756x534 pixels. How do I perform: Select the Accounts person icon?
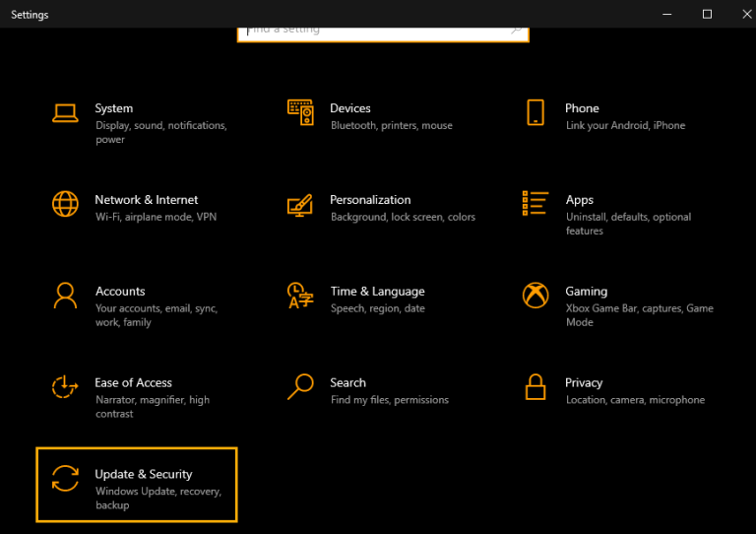pyautogui.click(x=65, y=295)
